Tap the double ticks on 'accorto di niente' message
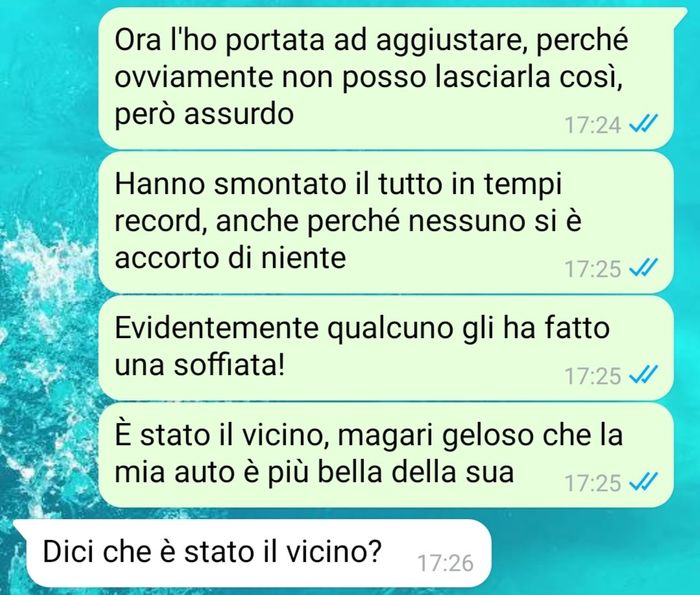This screenshot has height=595, width=700. [644, 268]
